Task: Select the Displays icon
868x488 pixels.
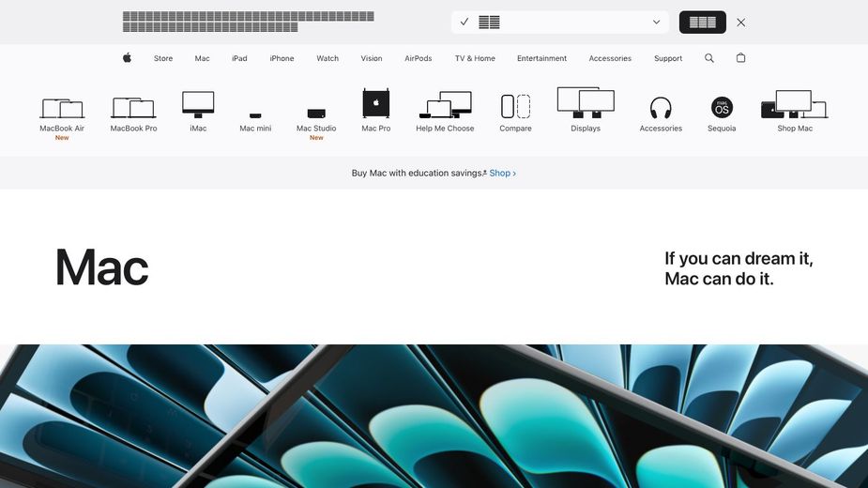Action: coord(586,102)
